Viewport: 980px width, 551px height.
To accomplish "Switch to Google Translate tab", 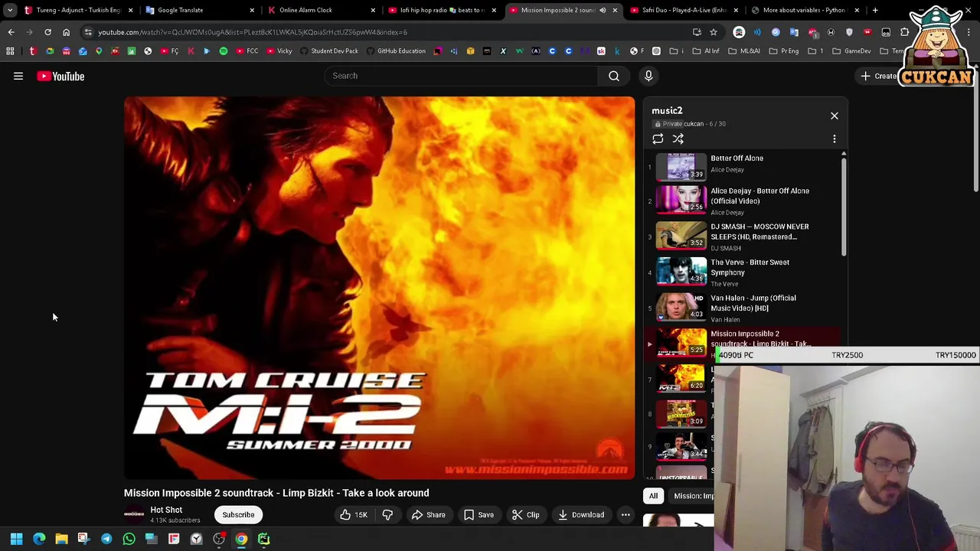I will pyautogui.click(x=199, y=10).
